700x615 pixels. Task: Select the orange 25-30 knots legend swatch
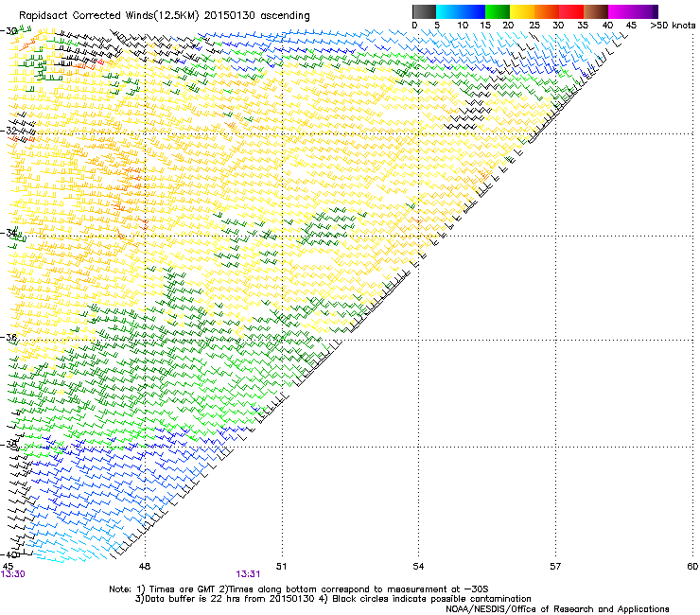(x=547, y=11)
